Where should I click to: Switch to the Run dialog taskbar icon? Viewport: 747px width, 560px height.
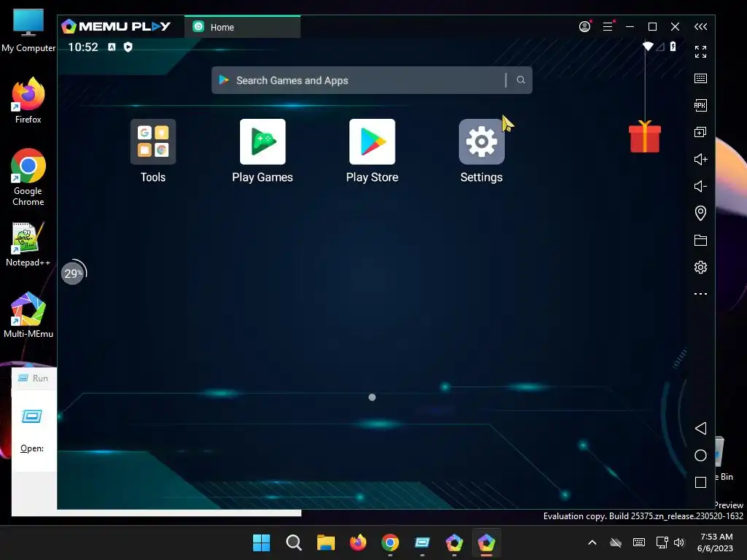point(422,542)
